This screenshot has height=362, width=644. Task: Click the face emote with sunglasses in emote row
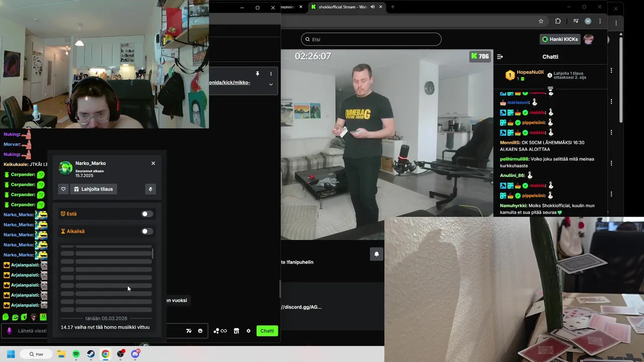(34, 317)
